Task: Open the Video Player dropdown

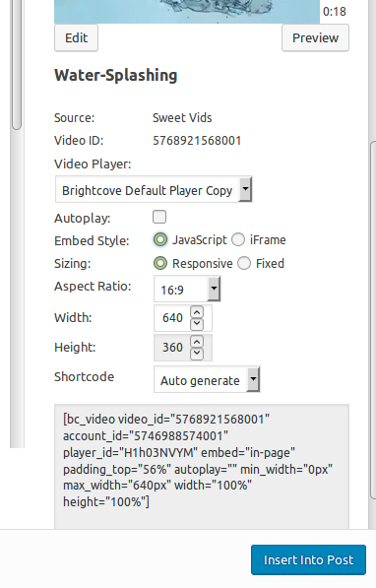Action: 154,189
